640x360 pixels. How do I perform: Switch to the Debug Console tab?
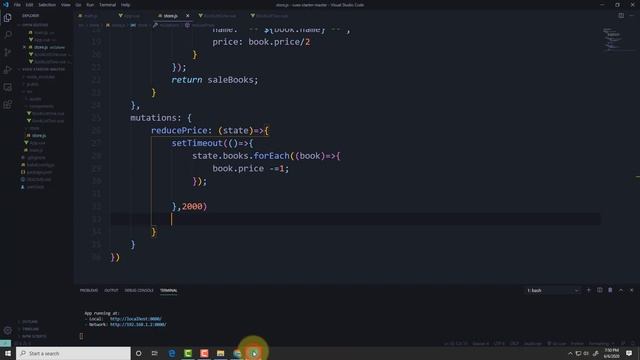tap(139, 290)
